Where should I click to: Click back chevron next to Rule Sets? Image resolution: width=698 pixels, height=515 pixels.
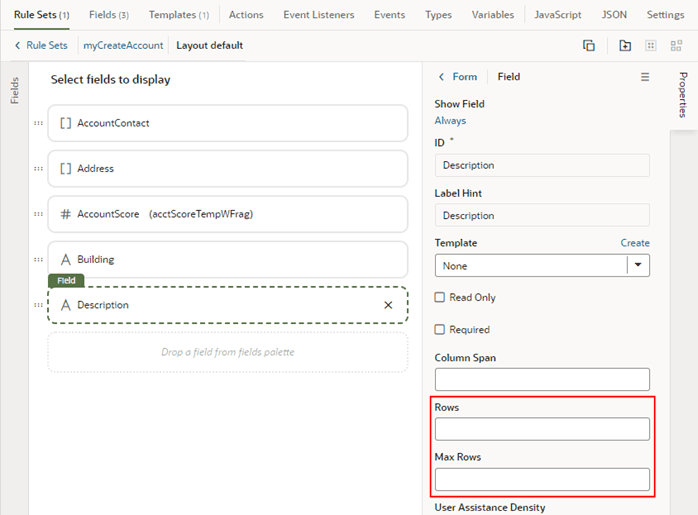[18, 45]
